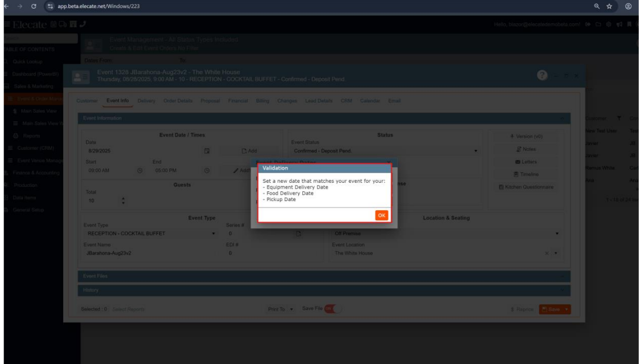Screen dimensions: 640x364
Task: Click the Letters button
Action: point(526,162)
